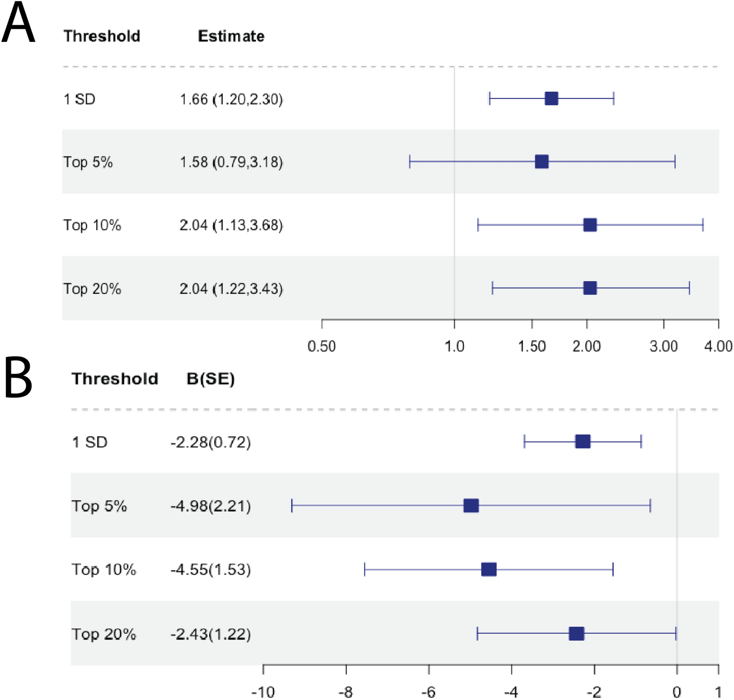
Task: Click the 1 SD square marker in panel A
Action: 551,99
